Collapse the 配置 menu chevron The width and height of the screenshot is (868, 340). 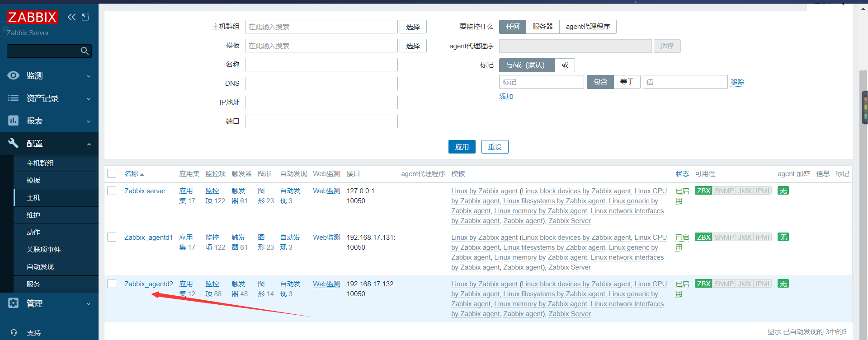click(89, 144)
